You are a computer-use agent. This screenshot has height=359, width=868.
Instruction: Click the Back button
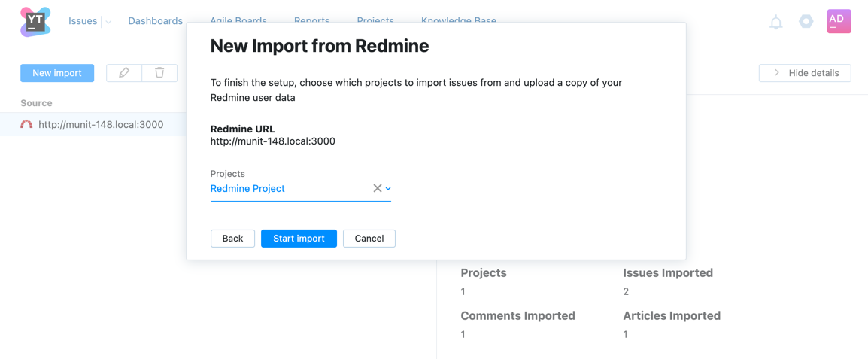tap(232, 239)
